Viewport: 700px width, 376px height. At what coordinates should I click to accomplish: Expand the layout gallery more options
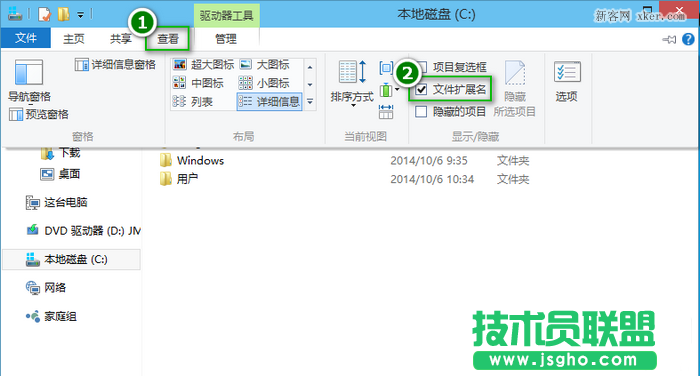310,102
